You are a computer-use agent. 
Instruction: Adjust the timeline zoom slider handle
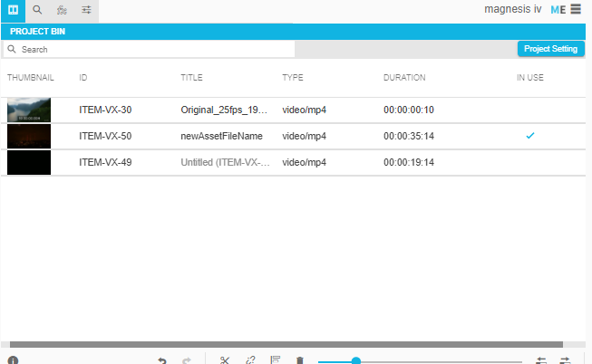355,361
